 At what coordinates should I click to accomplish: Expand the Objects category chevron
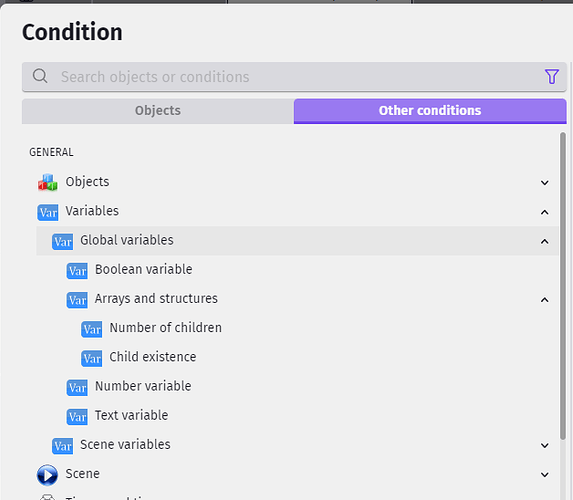pyautogui.click(x=544, y=182)
